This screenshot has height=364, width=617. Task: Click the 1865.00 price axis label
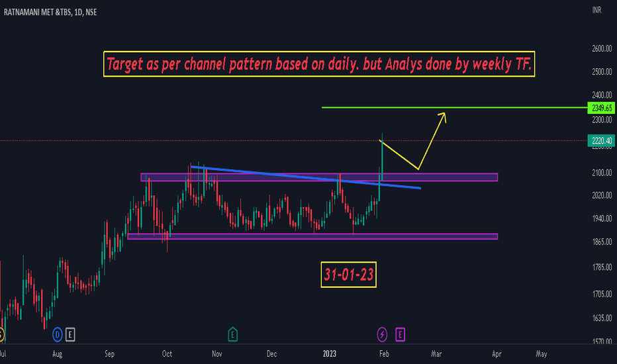tap(602, 242)
